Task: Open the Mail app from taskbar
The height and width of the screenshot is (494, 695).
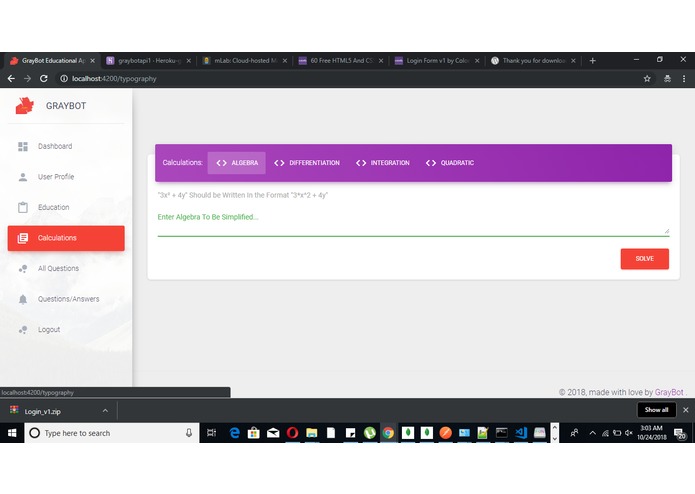Action: point(273,433)
